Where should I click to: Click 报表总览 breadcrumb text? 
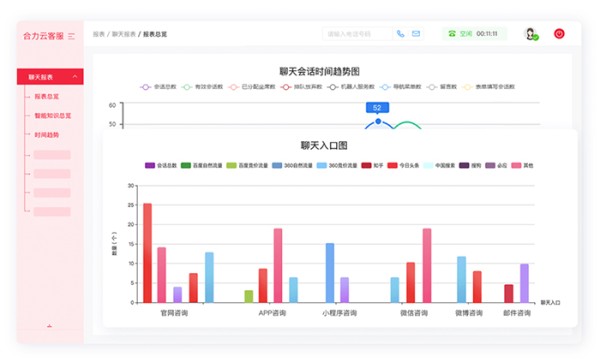(x=155, y=34)
